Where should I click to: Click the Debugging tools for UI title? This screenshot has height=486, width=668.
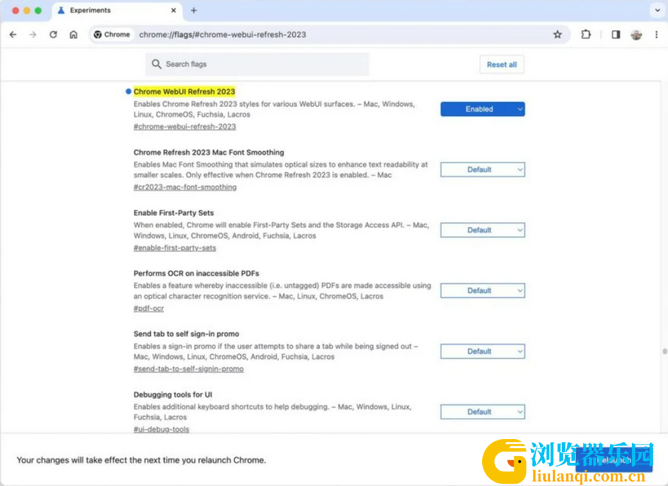coord(173,395)
